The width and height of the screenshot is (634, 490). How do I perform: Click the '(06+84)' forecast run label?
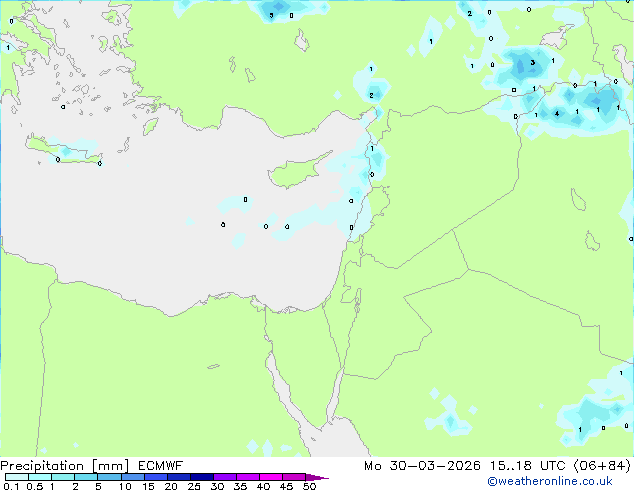(x=602, y=466)
